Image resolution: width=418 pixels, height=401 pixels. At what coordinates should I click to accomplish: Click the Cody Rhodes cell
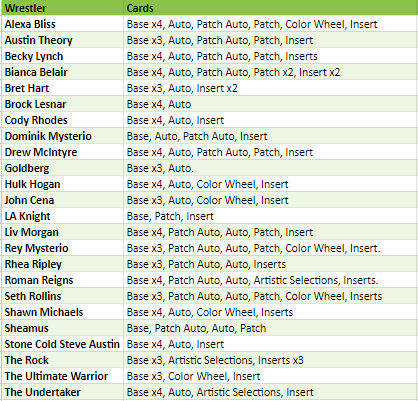click(62, 120)
